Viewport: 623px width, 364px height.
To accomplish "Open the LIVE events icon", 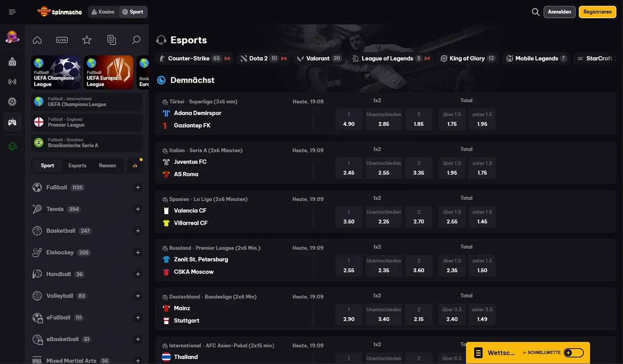I will point(61,40).
